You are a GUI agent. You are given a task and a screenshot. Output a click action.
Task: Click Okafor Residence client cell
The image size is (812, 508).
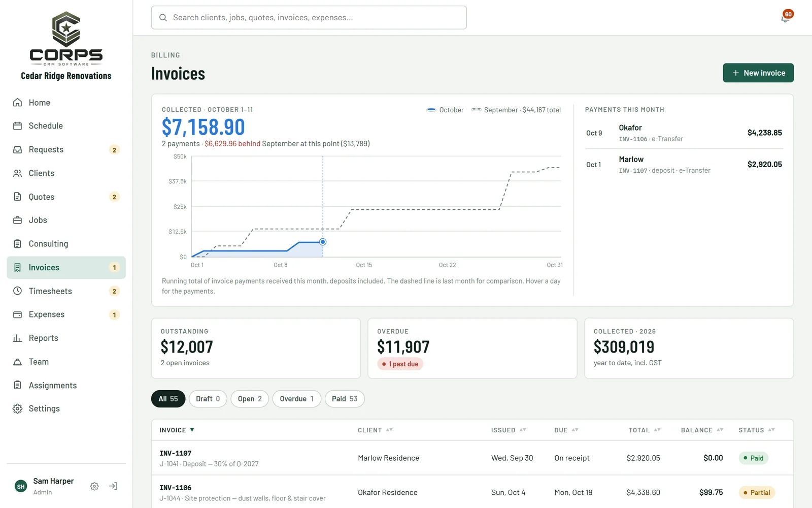(x=388, y=493)
